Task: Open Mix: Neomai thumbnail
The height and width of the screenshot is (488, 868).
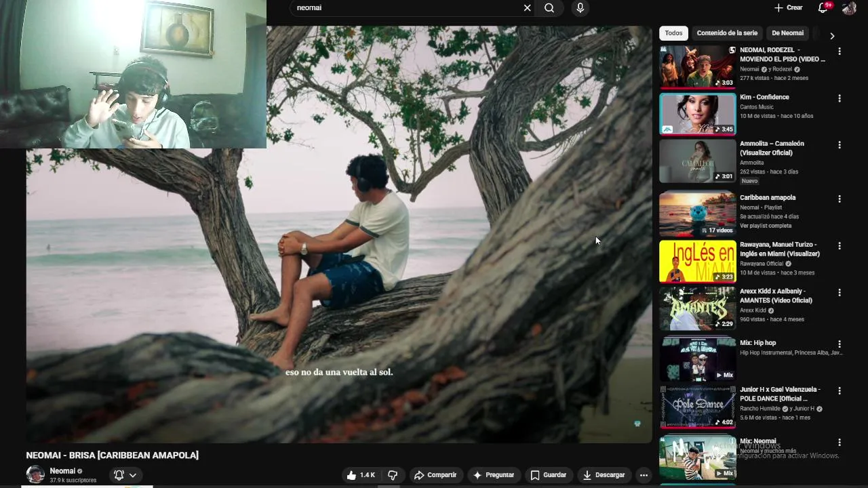Action: (697, 458)
